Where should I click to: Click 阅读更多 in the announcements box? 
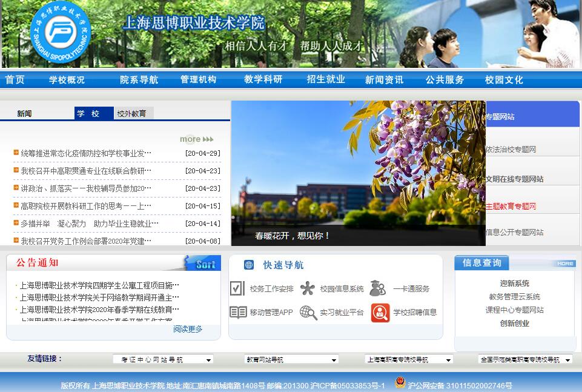click(x=188, y=329)
